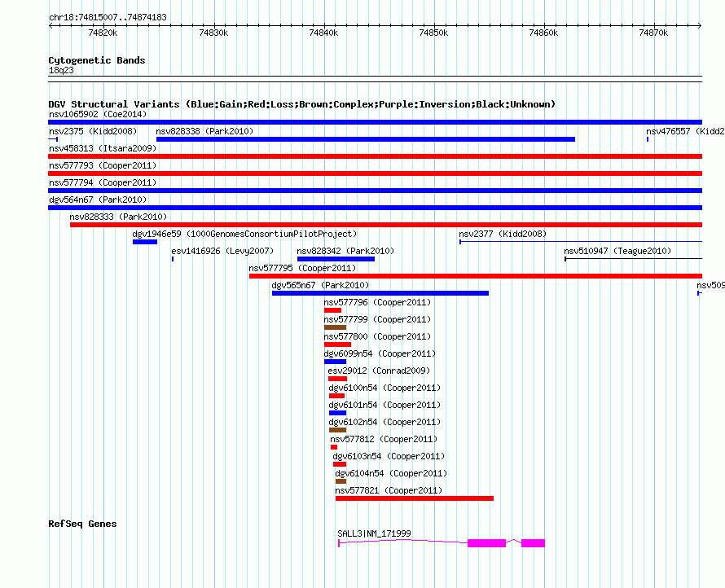The width and height of the screenshot is (725, 588).
Task: Open dgv6103n54 (Cooper2011) label
Action: point(389,456)
